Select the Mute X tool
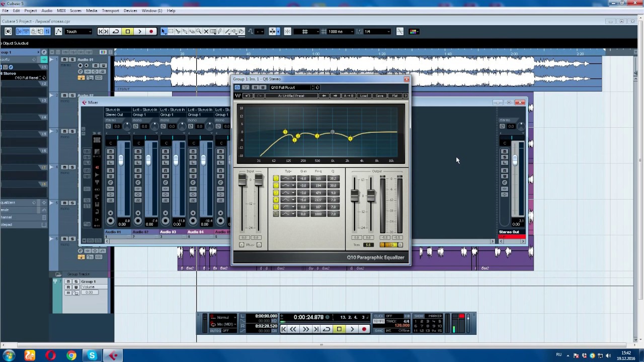Image resolution: width=644 pixels, height=362 pixels. [x=206, y=31]
